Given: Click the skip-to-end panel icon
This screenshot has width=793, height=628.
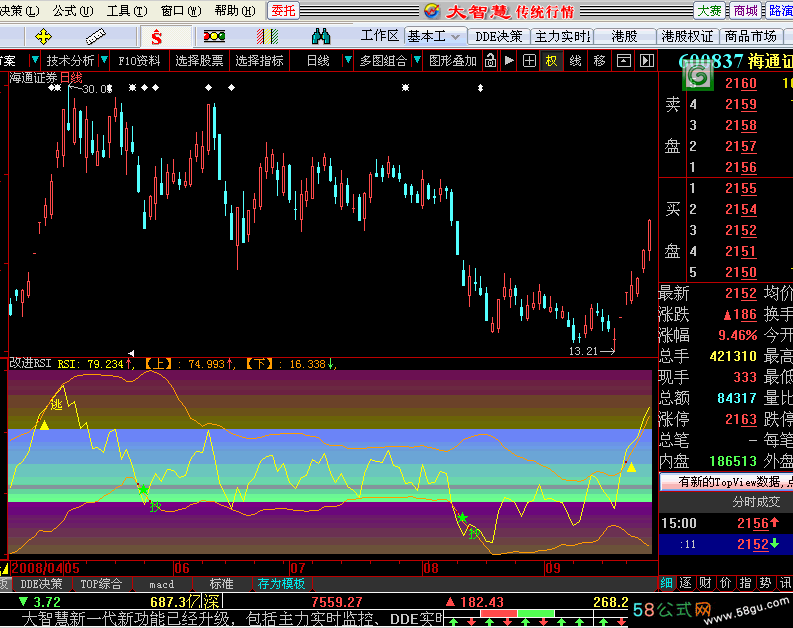Looking at the screenshot, I should (647, 61).
